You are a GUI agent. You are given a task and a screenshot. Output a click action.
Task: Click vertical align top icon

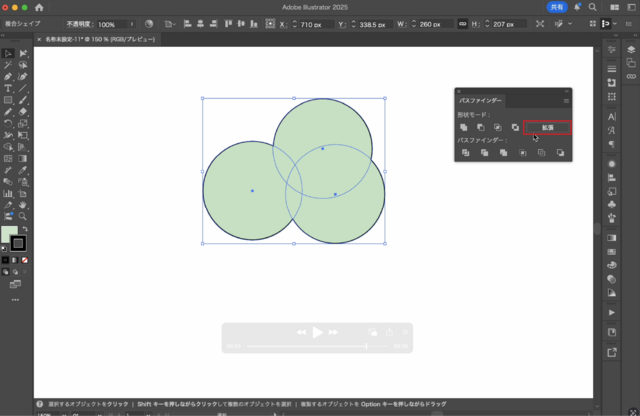pyautogui.click(x=228, y=24)
